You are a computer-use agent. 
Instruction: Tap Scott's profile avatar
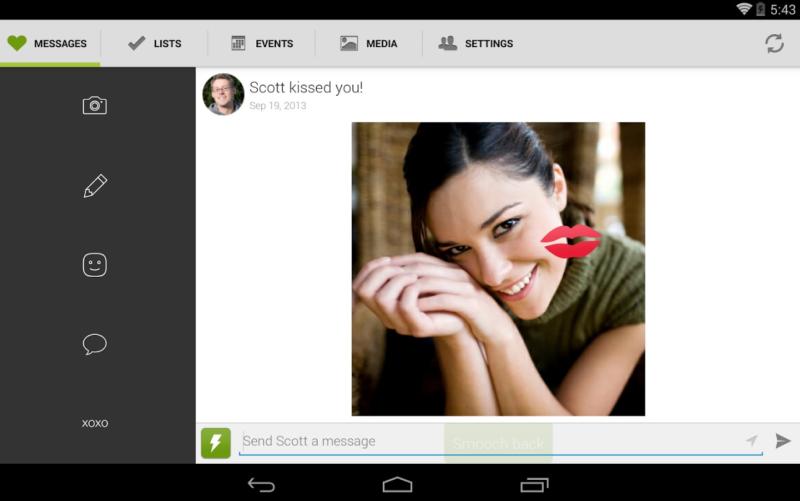coord(223,94)
